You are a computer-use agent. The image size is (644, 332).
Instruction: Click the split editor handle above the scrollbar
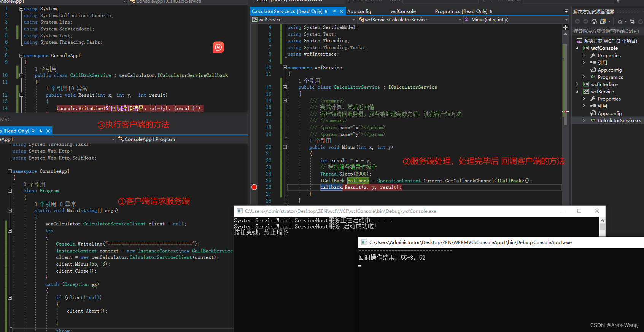click(565, 27)
